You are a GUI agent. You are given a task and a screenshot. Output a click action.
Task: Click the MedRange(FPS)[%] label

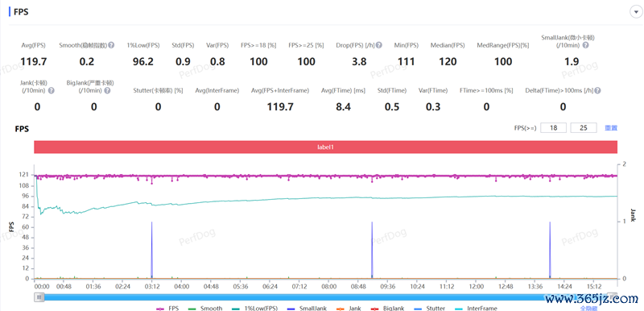point(503,45)
